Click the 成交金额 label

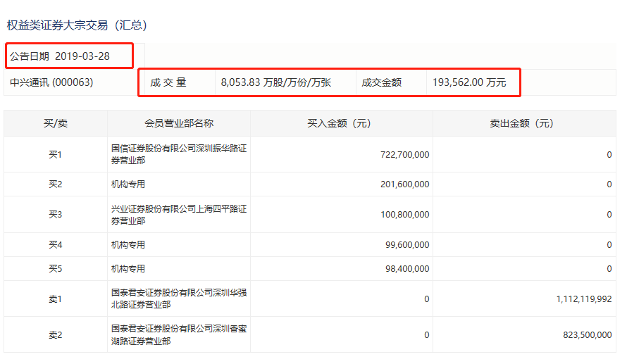click(381, 82)
